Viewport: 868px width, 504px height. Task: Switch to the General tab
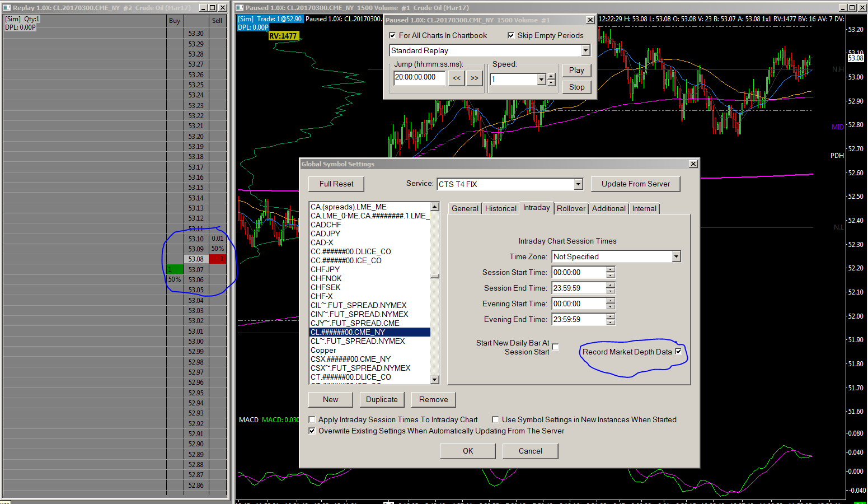point(465,208)
